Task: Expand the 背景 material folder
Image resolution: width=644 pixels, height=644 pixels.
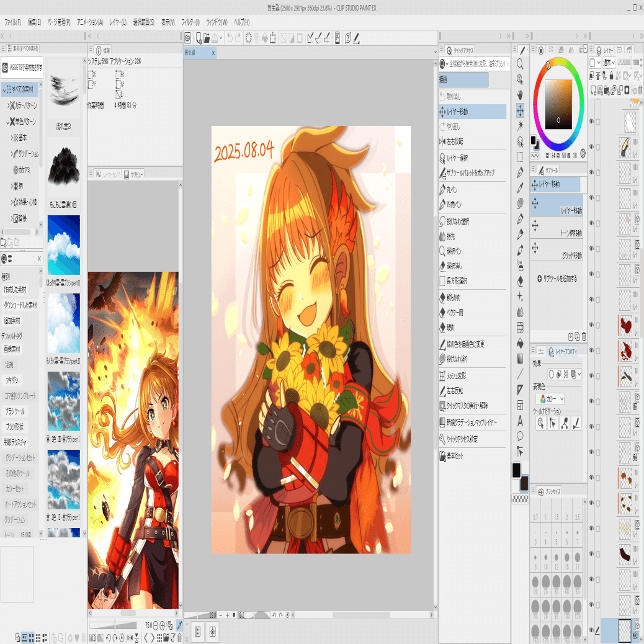Action: pyautogui.click(x=12, y=218)
